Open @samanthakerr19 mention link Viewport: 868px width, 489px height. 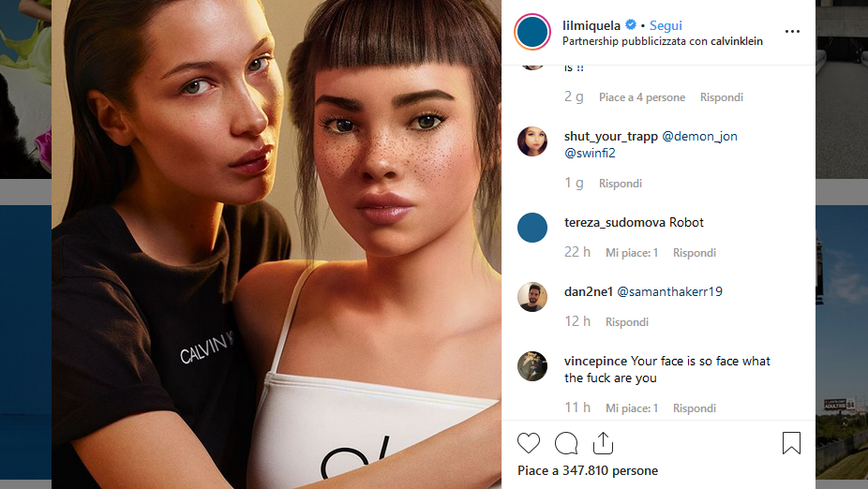click(x=670, y=291)
